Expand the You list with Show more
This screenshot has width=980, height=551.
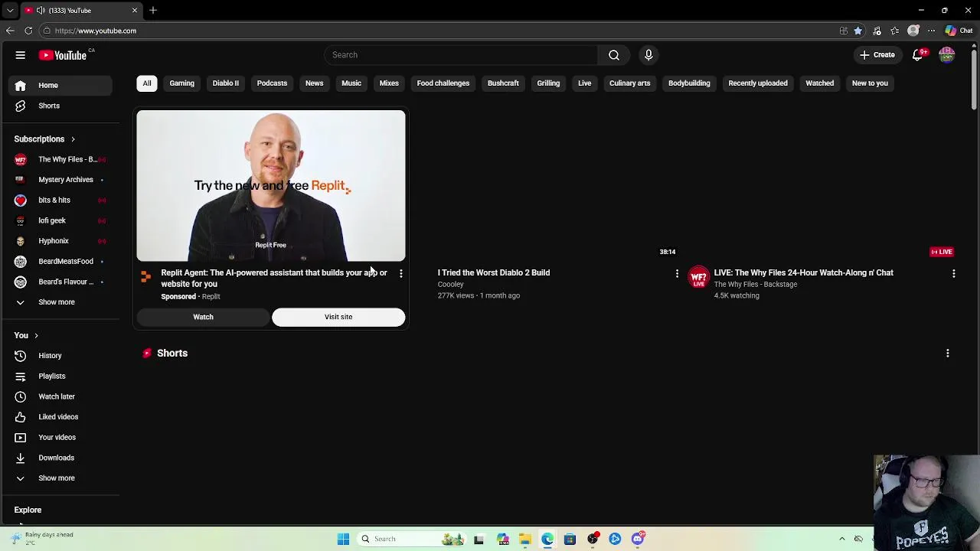(x=60, y=478)
